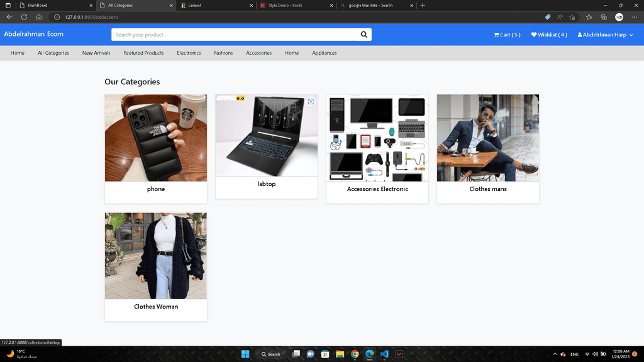Switch the ENG input language indicator
644x362 pixels.
(574, 354)
